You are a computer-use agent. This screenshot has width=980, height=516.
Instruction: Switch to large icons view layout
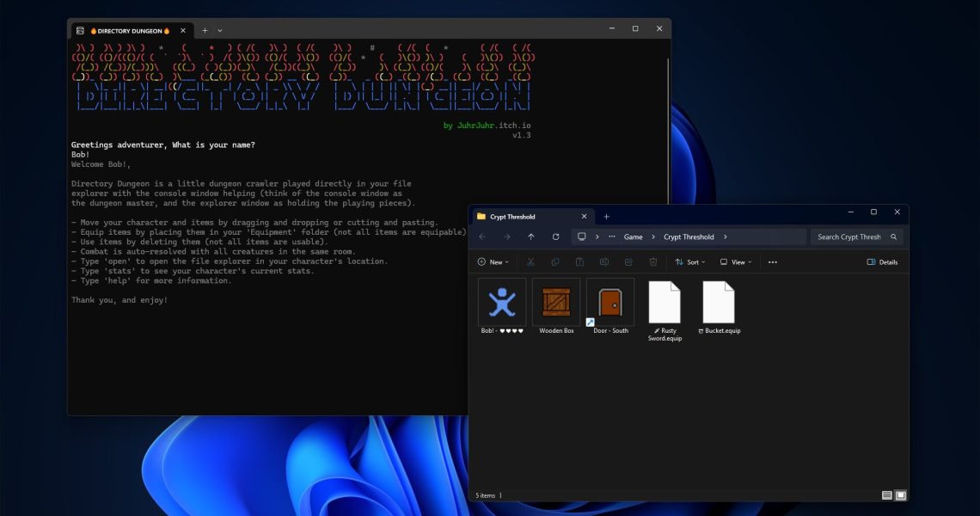900,495
